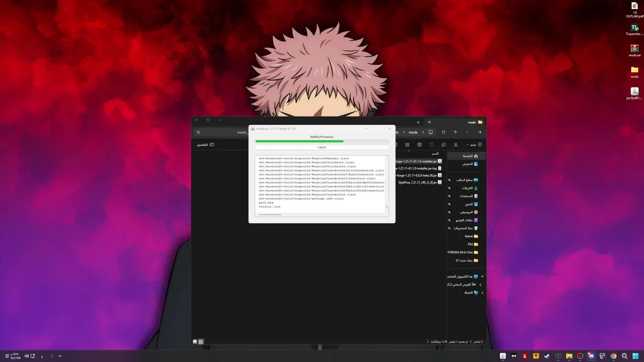
Task: Open the taskbar search
Action: pos(624,356)
